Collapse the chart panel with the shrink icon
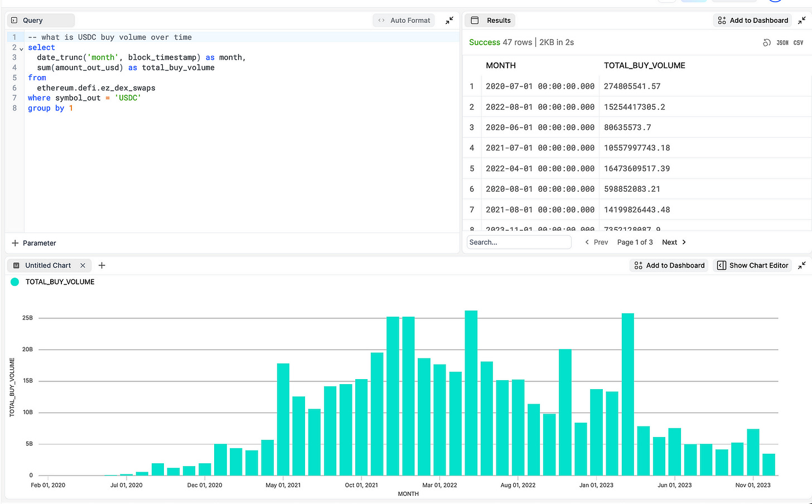812x504 pixels. 802,265
